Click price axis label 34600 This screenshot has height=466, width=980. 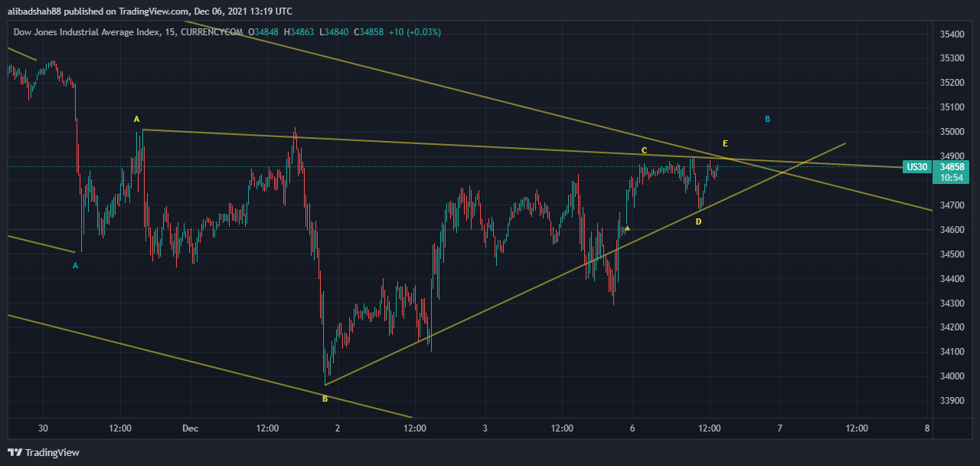tap(952, 230)
